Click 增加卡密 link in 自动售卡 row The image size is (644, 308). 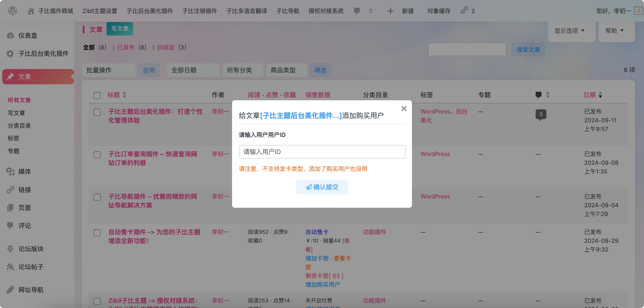point(317,258)
